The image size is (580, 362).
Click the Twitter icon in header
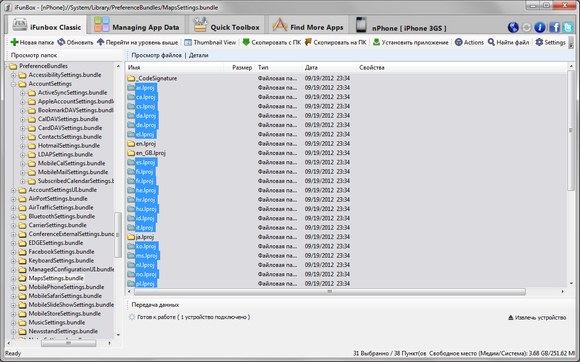(568, 27)
